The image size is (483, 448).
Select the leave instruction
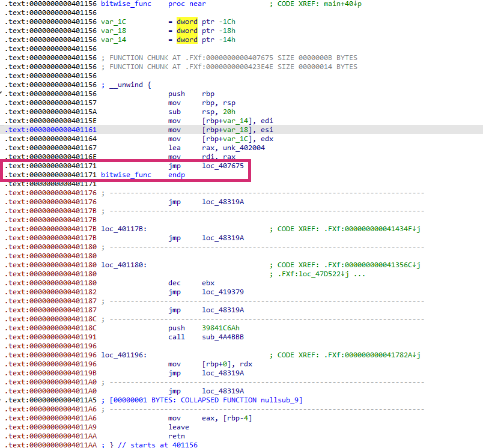178,428
